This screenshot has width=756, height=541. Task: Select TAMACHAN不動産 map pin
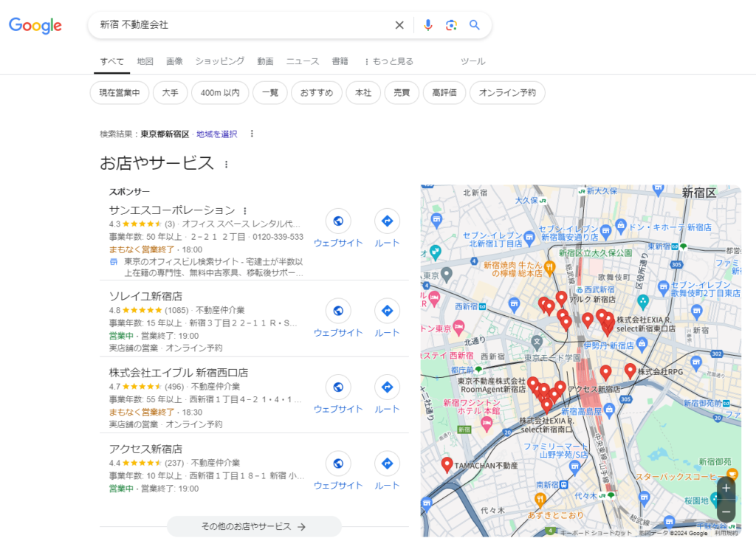coord(447,464)
